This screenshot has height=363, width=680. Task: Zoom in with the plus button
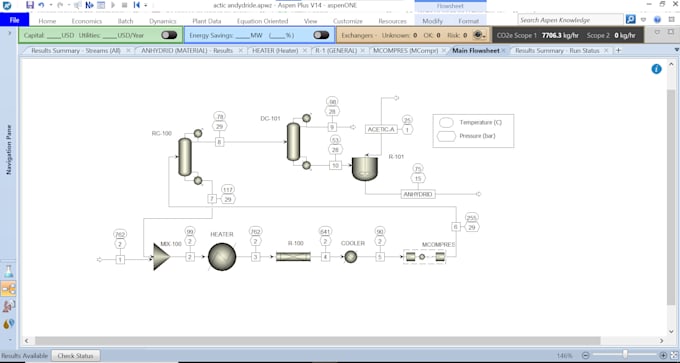pyautogui.click(x=663, y=356)
